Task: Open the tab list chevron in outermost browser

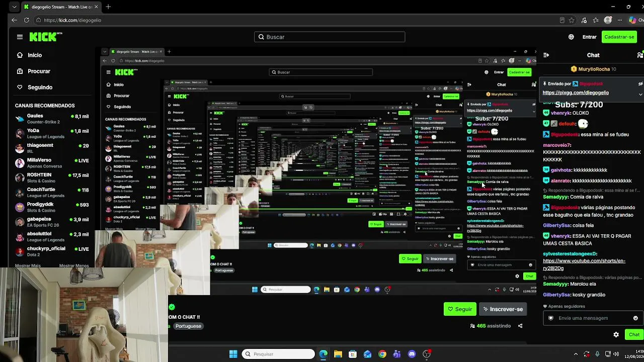Action: [x=14, y=7]
